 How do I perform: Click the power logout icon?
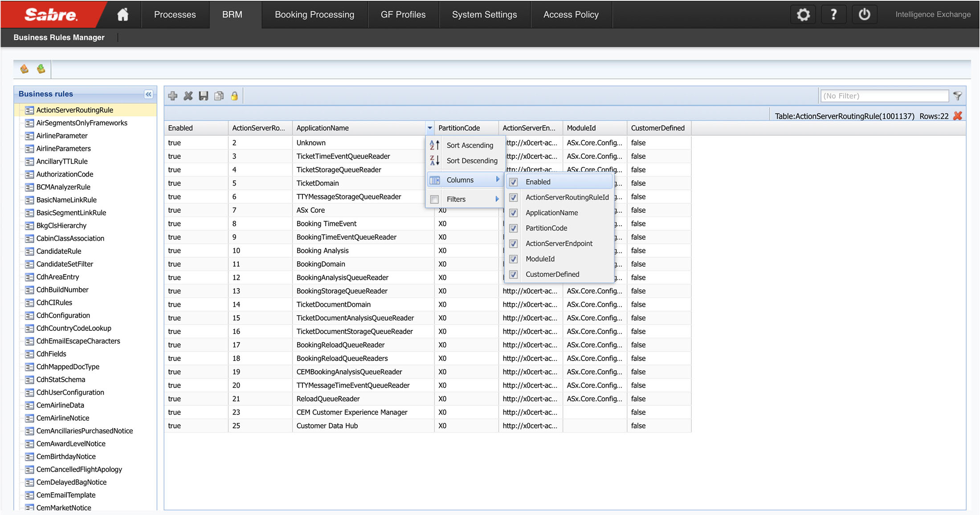(x=864, y=15)
